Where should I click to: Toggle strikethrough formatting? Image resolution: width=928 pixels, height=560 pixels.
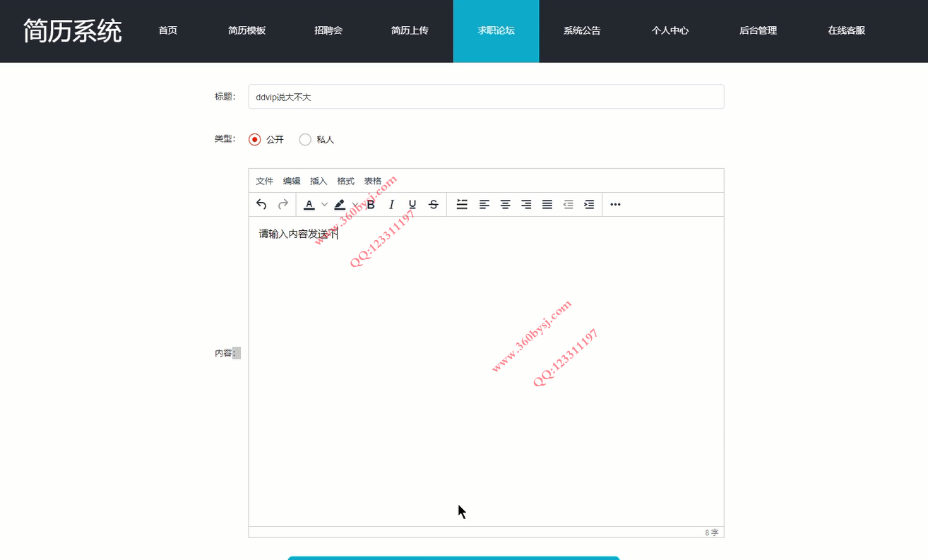click(x=434, y=204)
